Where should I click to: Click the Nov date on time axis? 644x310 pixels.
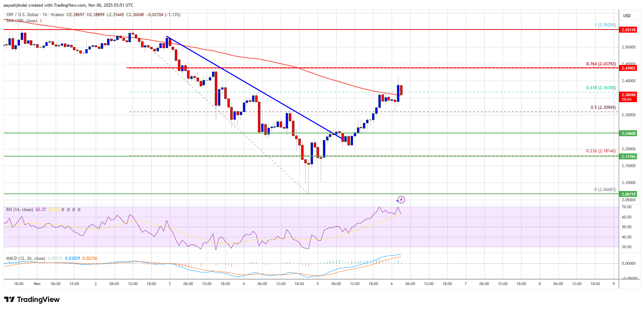[x=37, y=284]
